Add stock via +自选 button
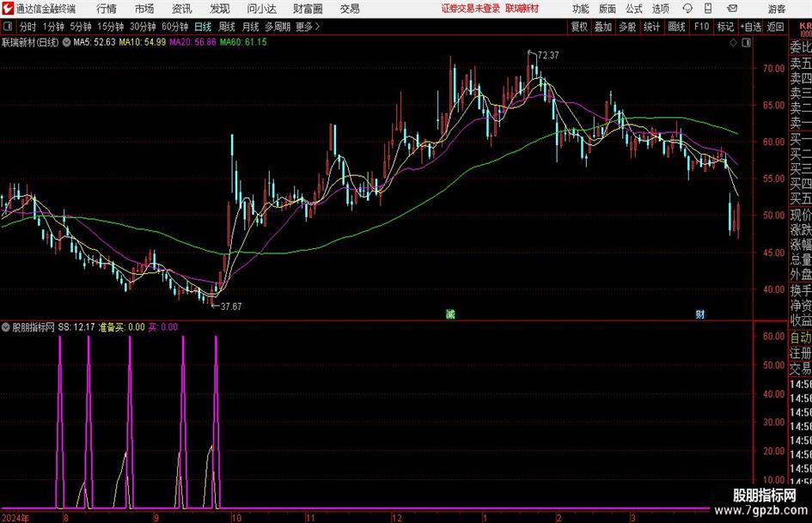Image resolution: width=812 pixels, height=523 pixels. pyautogui.click(x=751, y=27)
